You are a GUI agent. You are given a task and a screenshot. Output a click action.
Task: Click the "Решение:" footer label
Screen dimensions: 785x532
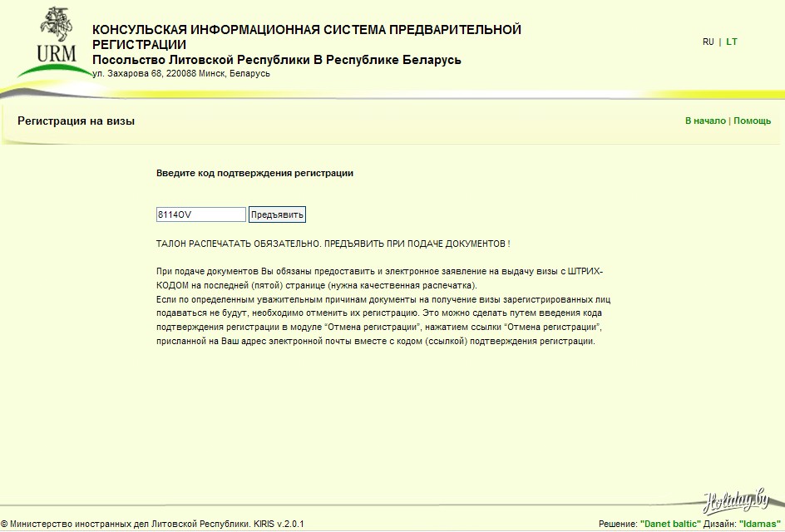(x=617, y=524)
